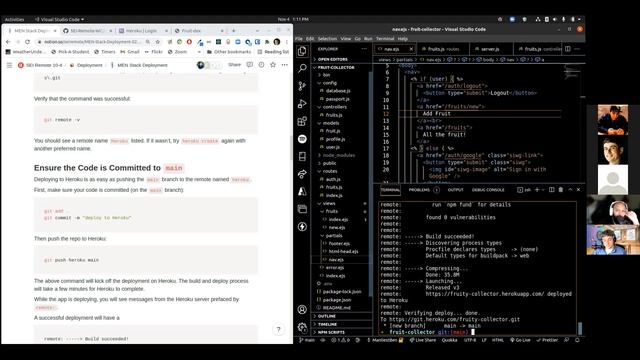Open the Timers bookmark
This screenshot has height=360, width=640.
click(104, 52)
